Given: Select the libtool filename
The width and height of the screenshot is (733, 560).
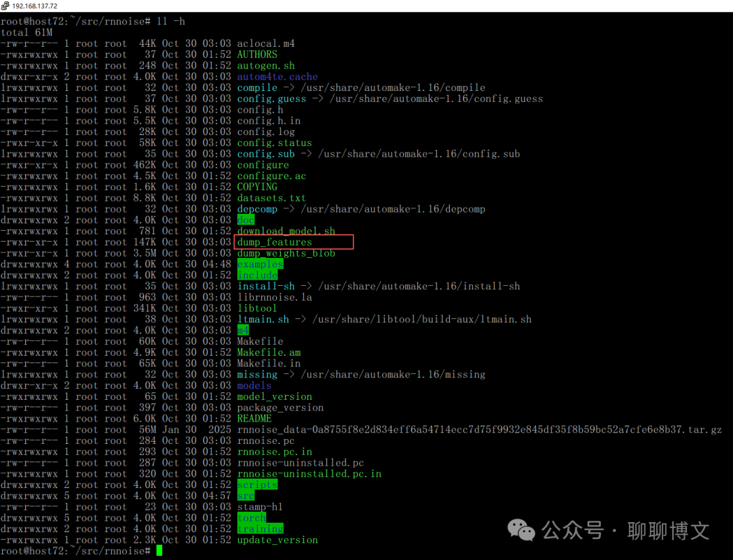Looking at the screenshot, I should click(257, 309).
